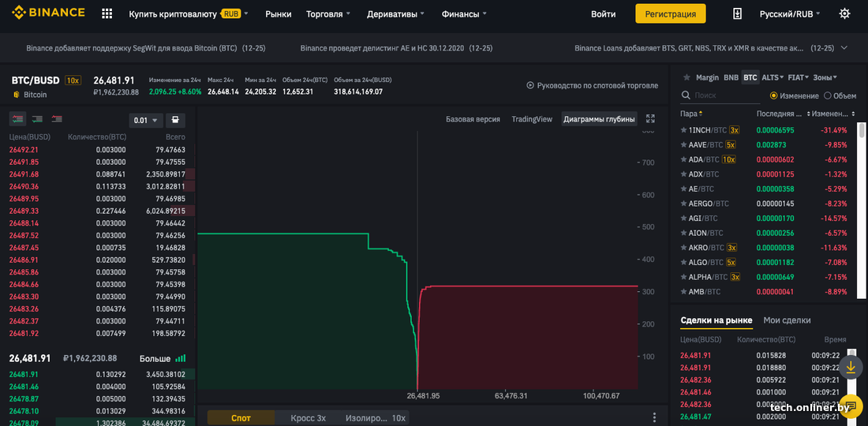Favorite the AAVE/BTC pair star
Screen dimensions: 868x426
pyautogui.click(x=683, y=145)
